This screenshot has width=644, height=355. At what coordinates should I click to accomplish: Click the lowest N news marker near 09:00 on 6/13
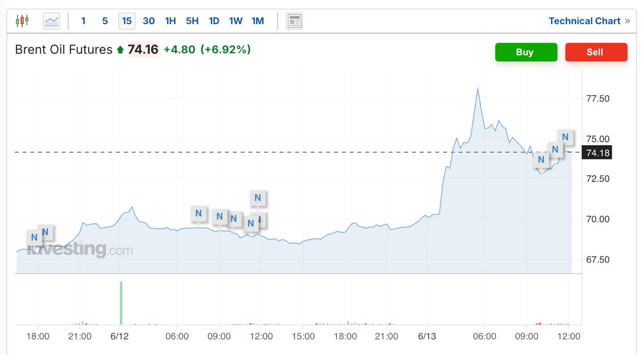pos(541,159)
